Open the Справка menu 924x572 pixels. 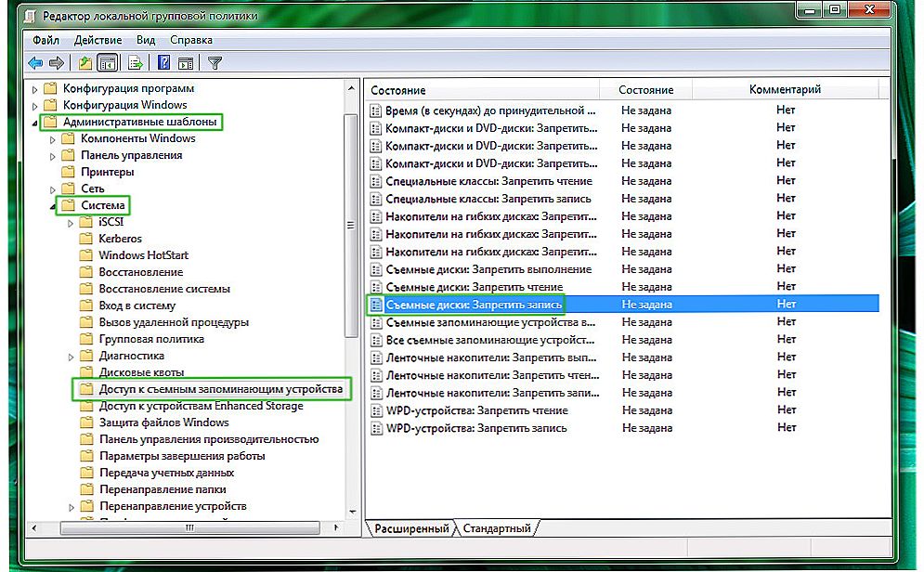click(x=191, y=40)
